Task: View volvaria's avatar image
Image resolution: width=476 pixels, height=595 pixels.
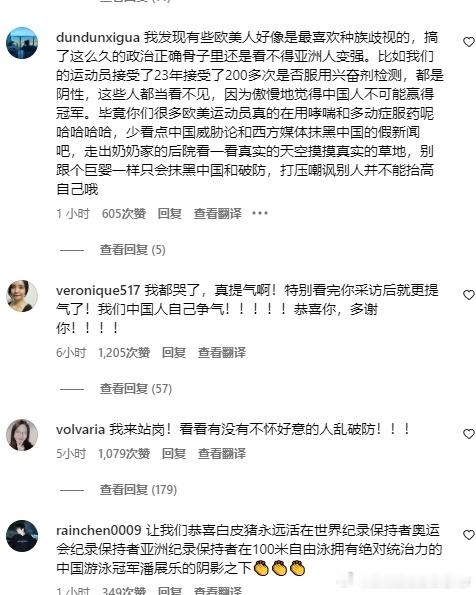Action: coord(22,434)
